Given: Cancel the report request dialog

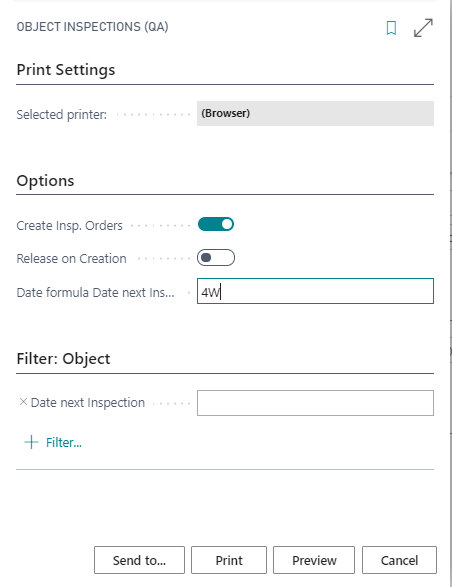Looking at the screenshot, I should pos(399,560).
